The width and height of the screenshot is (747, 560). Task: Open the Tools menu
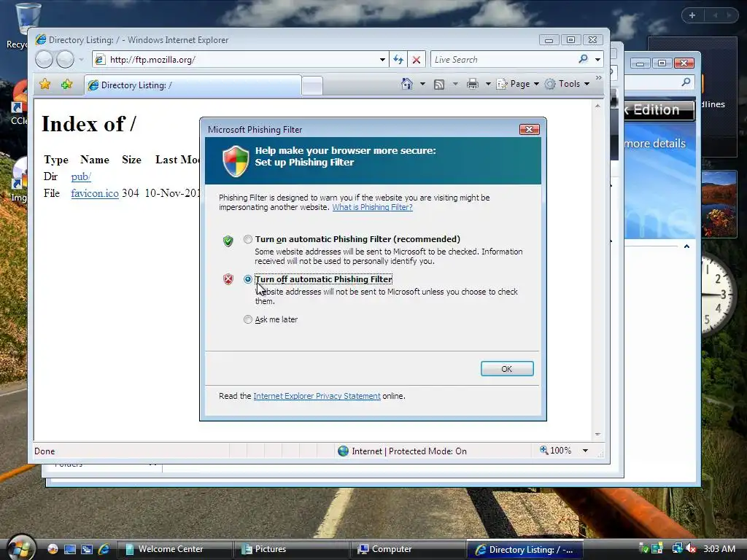(568, 84)
